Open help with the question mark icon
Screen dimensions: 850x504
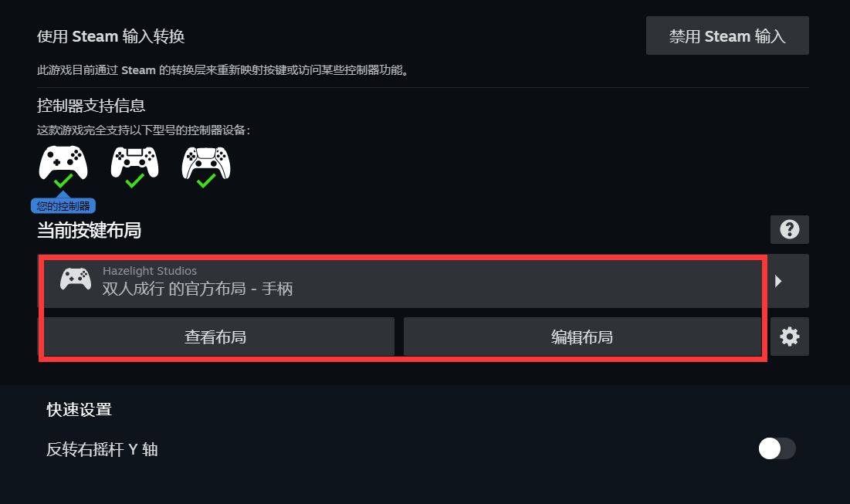789,230
